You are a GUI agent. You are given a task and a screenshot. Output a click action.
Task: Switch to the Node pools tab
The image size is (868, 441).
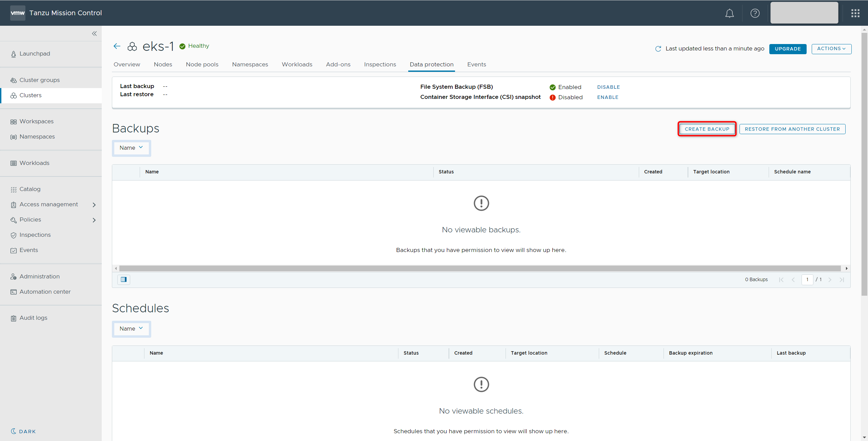coord(202,64)
